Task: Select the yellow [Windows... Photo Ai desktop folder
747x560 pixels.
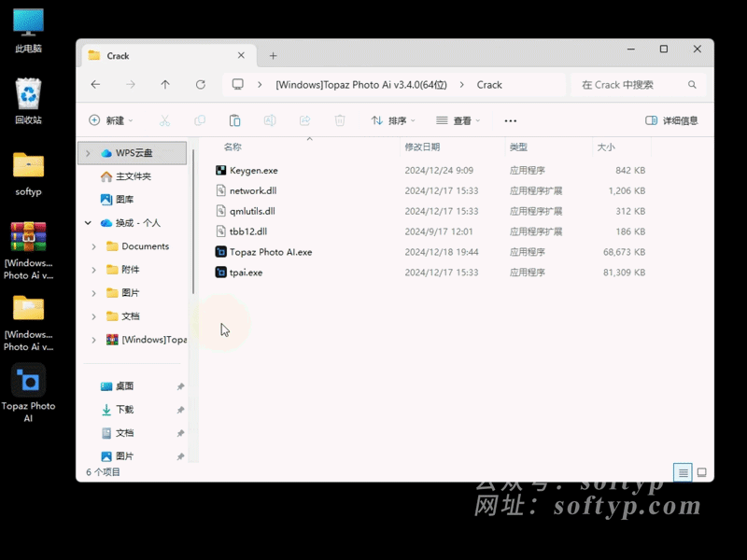Action: [28, 323]
